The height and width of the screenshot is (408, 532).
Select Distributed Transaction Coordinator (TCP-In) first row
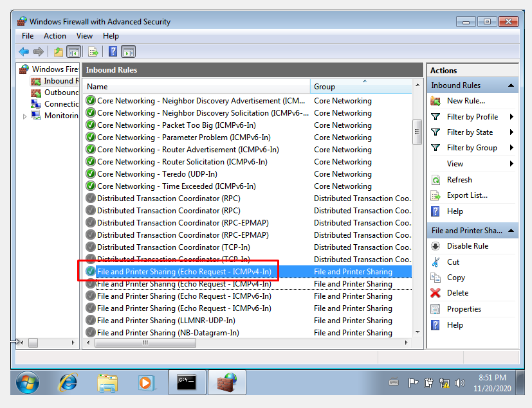(x=174, y=247)
